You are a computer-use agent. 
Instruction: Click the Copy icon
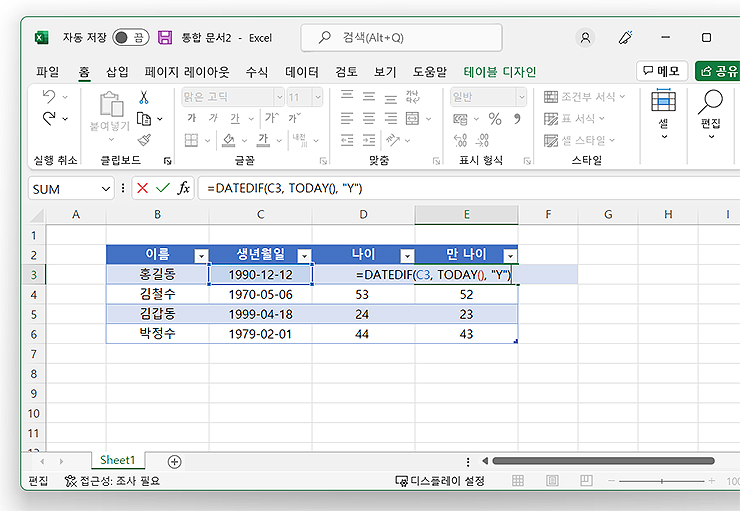[x=143, y=118]
